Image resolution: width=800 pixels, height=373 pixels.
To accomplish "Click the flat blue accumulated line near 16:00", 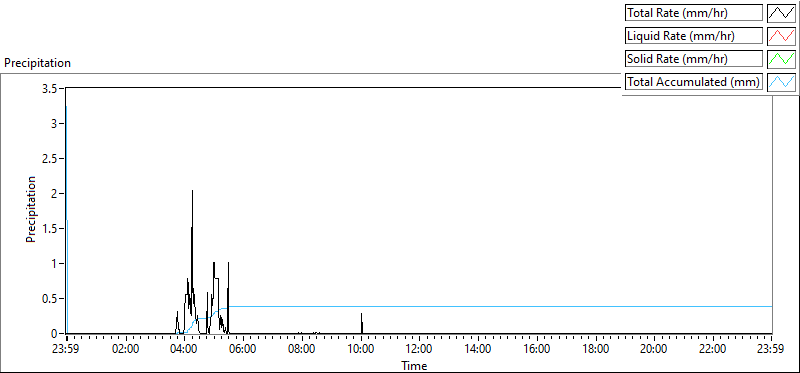I will click(537, 306).
